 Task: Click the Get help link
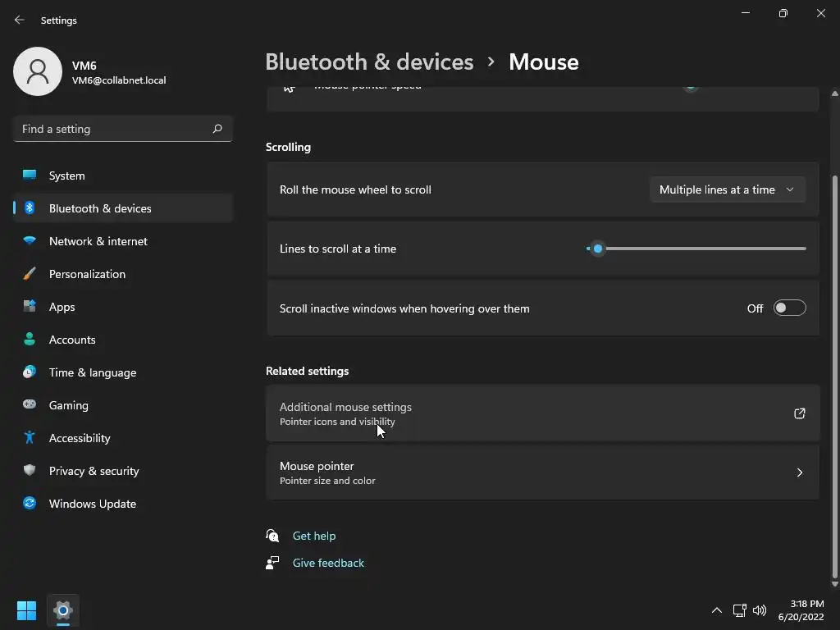tap(314, 536)
